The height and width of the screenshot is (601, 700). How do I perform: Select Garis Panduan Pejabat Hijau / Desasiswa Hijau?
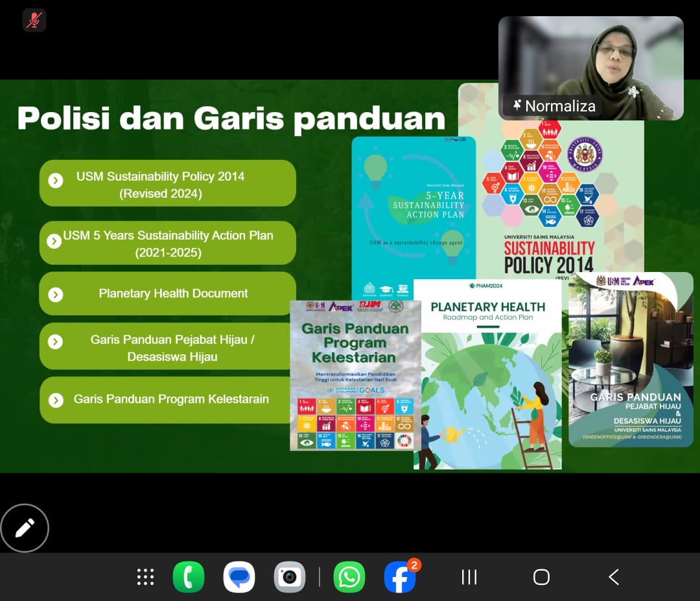[x=165, y=346]
